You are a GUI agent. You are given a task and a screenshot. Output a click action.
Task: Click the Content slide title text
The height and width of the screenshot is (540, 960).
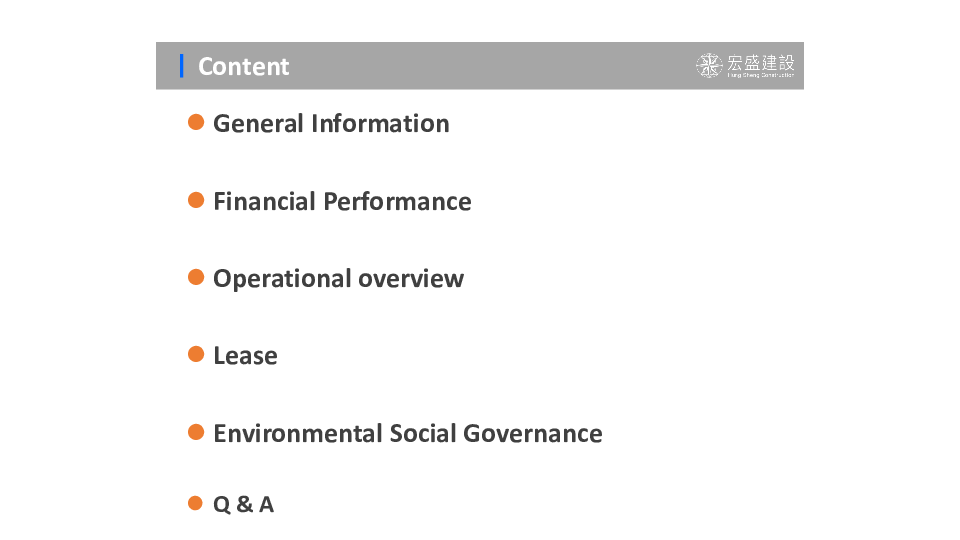[x=244, y=66]
